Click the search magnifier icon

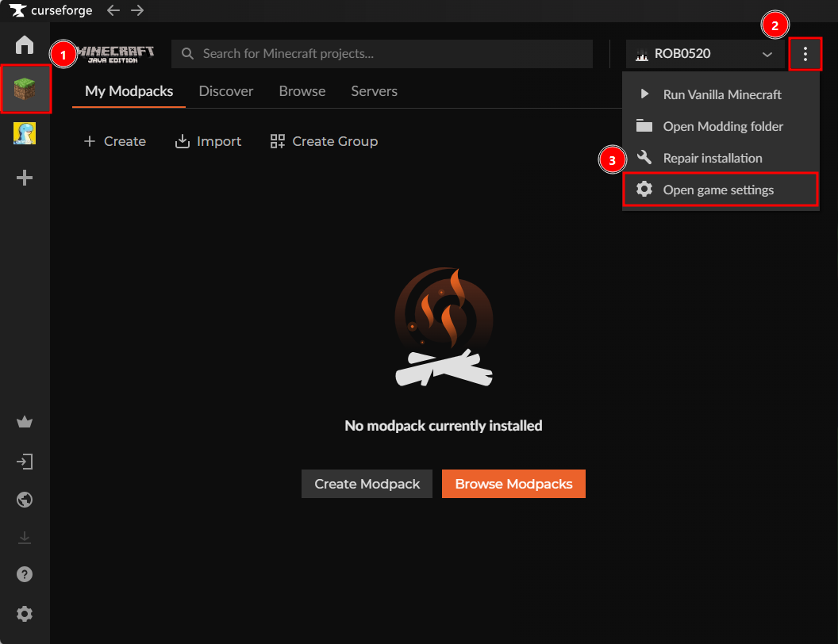(187, 53)
